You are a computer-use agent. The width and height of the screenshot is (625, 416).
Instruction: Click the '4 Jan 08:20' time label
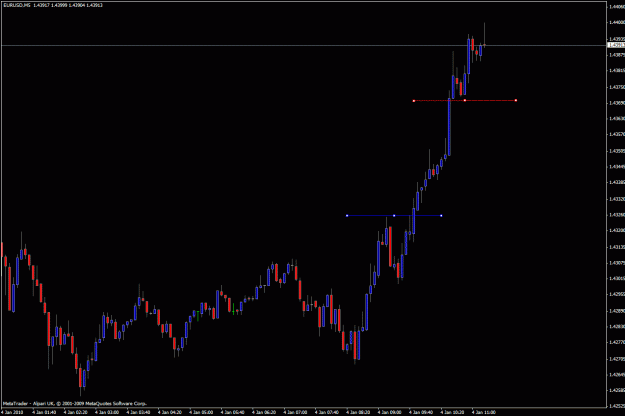(359, 412)
